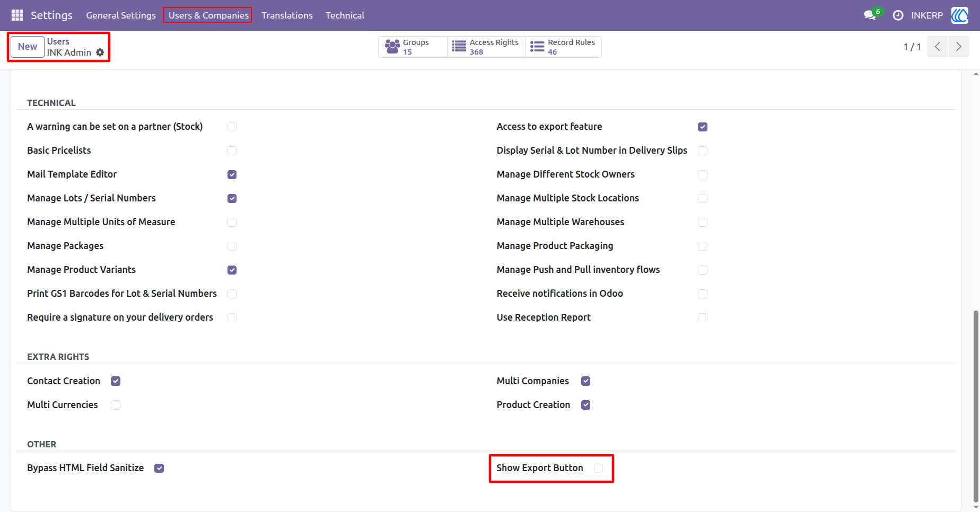Enable warning on partner (Stock) checkbox
The height and width of the screenshot is (512, 980).
(232, 127)
